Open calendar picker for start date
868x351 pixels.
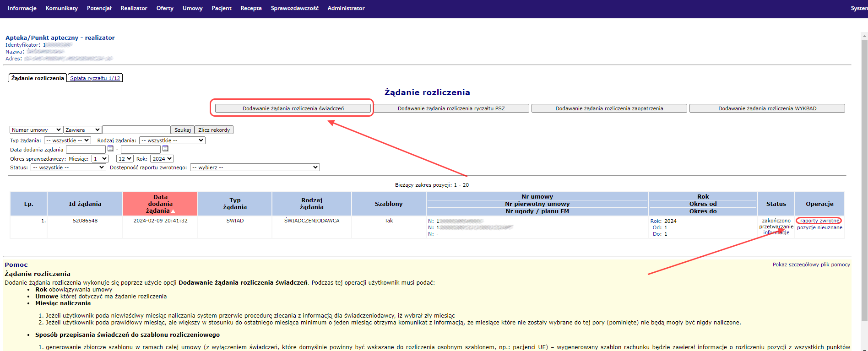pos(110,149)
